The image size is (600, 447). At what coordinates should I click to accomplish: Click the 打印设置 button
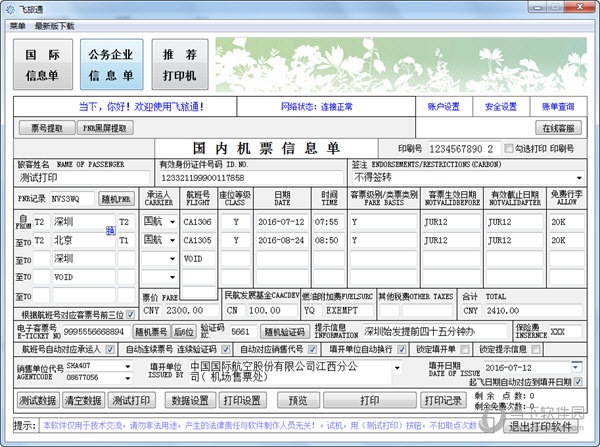point(241,400)
